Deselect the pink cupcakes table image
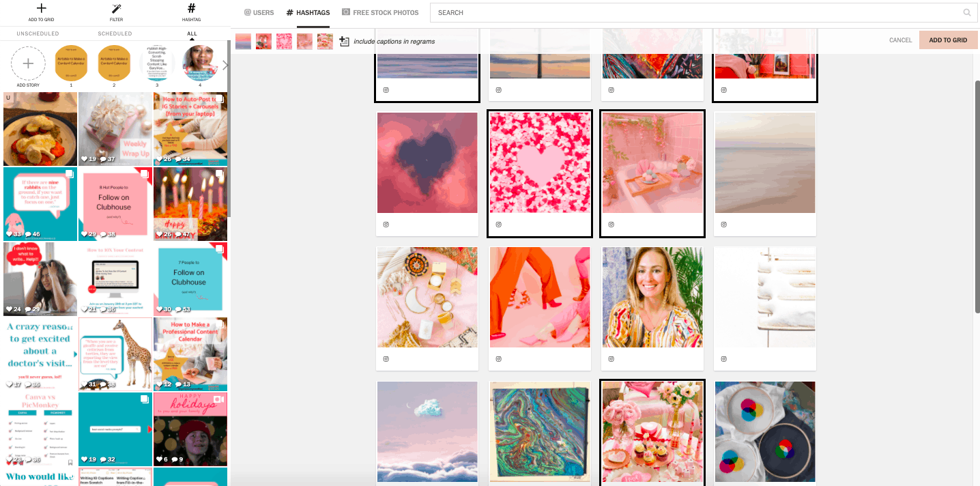This screenshot has height=486, width=980. 652,432
